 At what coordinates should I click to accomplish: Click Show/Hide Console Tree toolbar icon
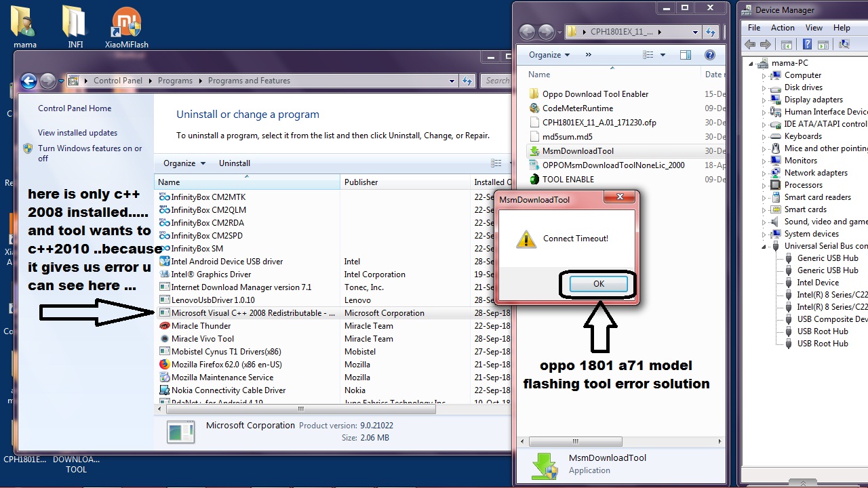pyautogui.click(x=786, y=44)
